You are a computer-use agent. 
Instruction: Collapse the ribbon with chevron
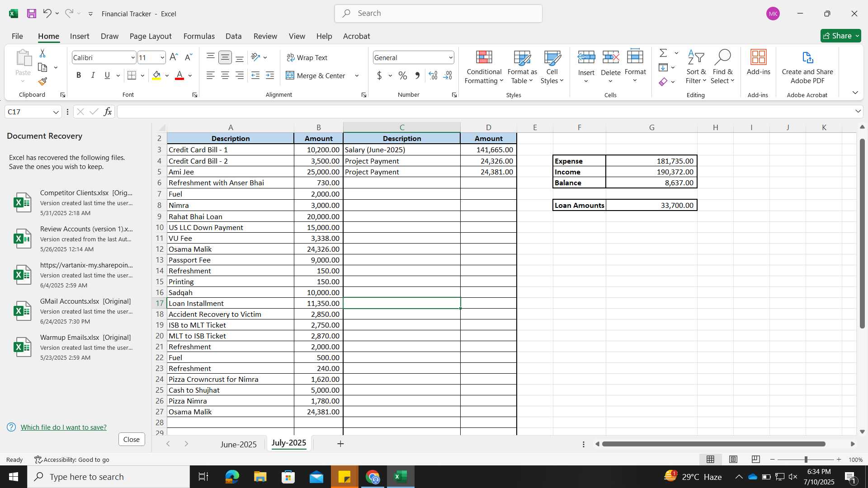pyautogui.click(x=855, y=93)
